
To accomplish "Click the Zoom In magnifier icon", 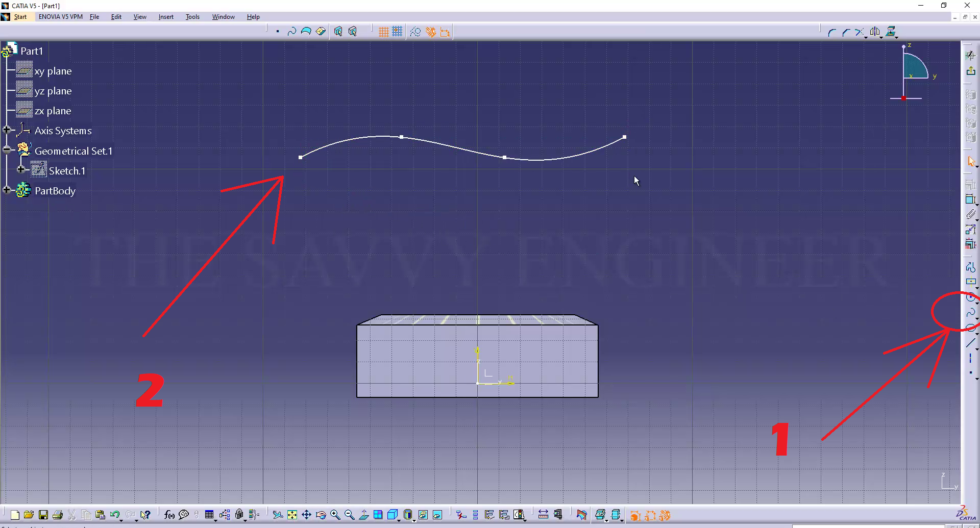I will pos(335,515).
